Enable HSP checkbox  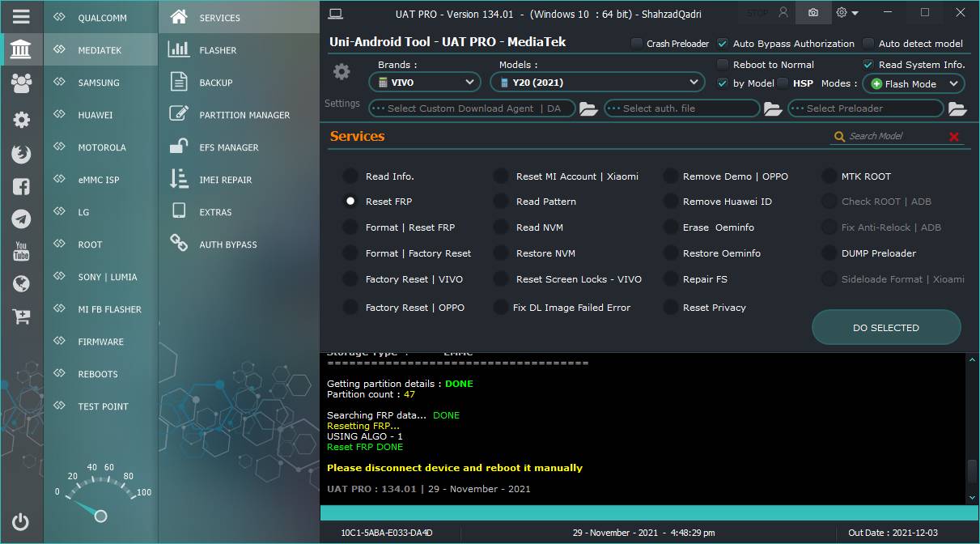click(x=783, y=83)
